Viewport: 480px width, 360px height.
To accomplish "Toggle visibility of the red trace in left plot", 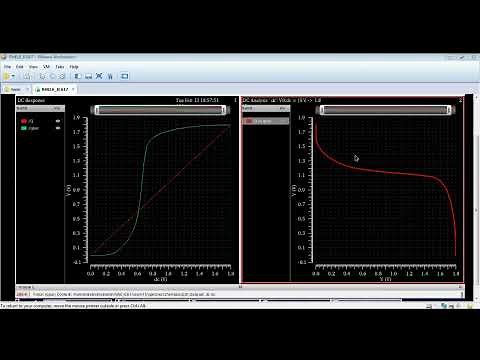I will pos(58,121).
